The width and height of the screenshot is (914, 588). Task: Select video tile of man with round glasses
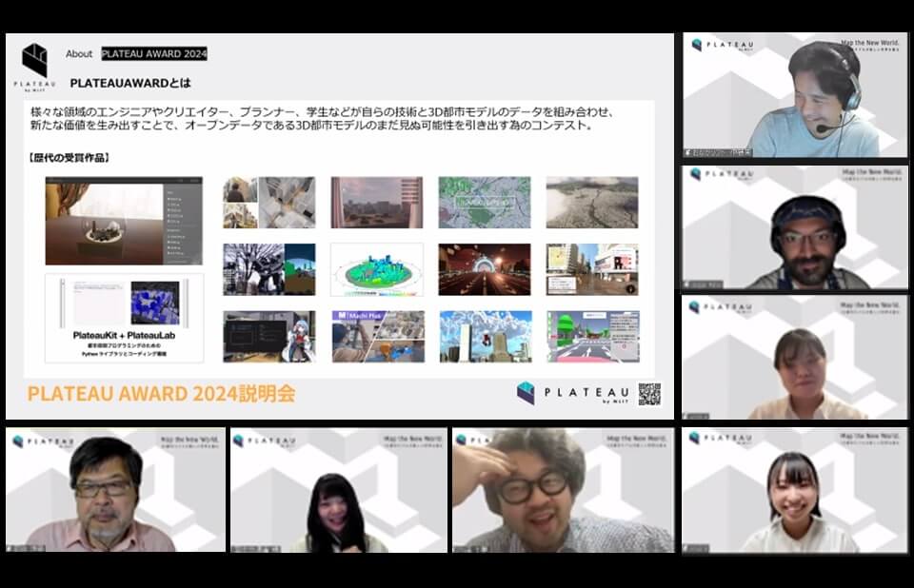point(563,489)
